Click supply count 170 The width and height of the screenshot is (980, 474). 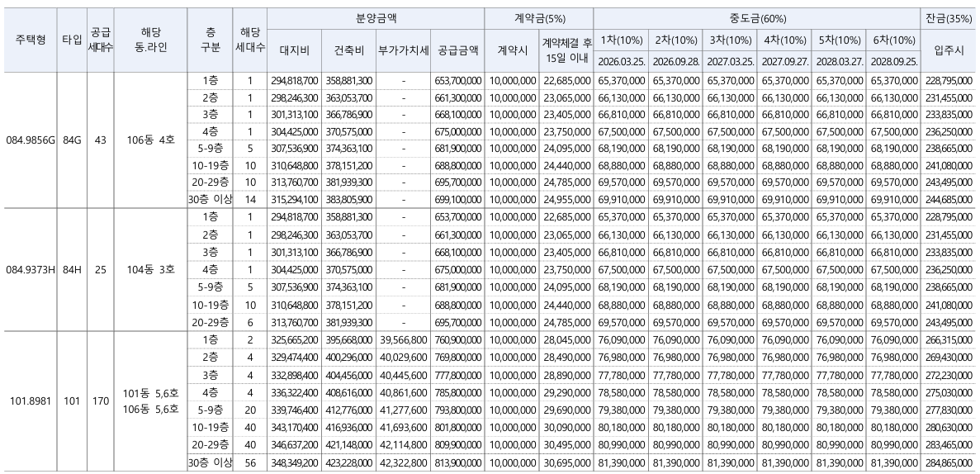click(x=100, y=401)
